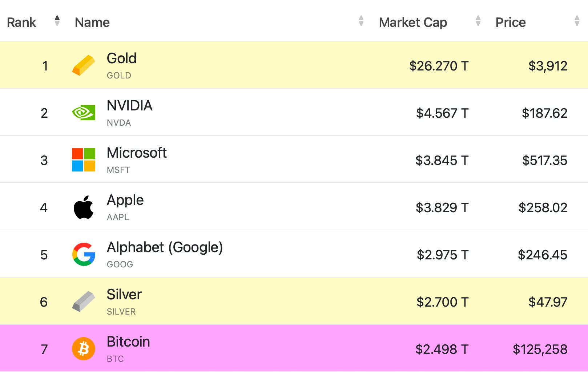The width and height of the screenshot is (588, 372).
Task: Select the NVDA ticker label
Action: point(118,123)
